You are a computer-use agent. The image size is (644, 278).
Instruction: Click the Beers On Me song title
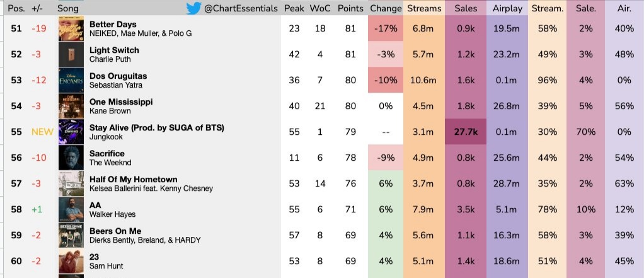(x=114, y=231)
